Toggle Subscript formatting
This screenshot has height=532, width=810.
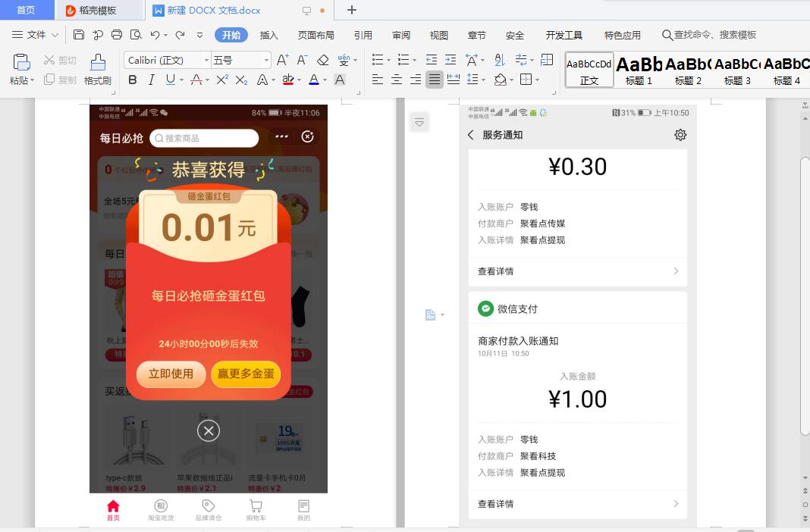241,80
